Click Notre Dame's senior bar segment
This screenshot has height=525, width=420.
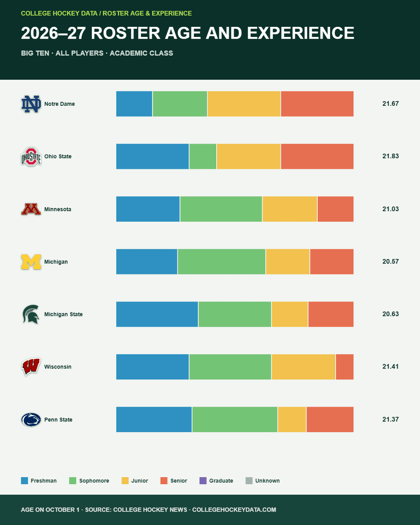pyautogui.click(x=317, y=104)
